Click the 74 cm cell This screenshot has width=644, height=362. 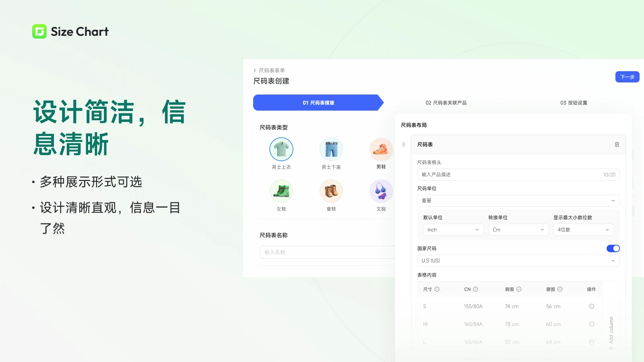512,306
